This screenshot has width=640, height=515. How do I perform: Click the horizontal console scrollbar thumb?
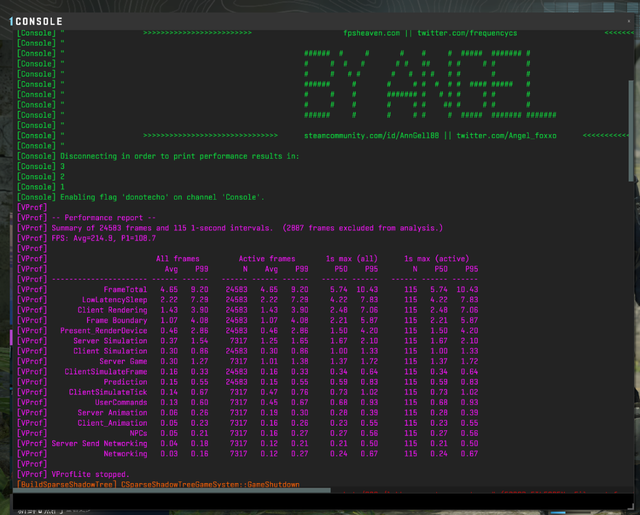(171, 490)
